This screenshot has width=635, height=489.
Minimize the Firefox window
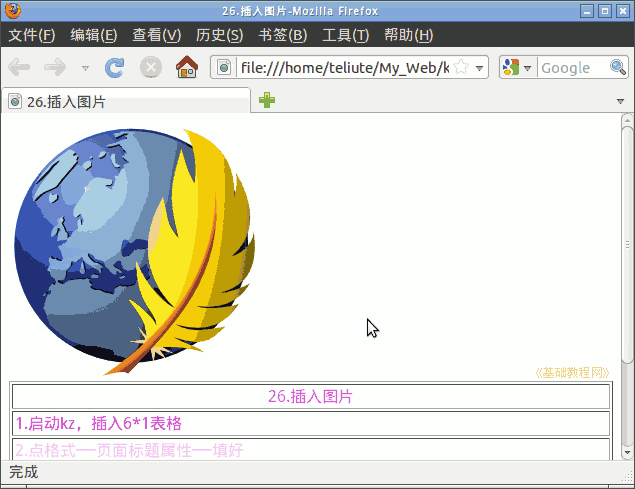[586, 11]
